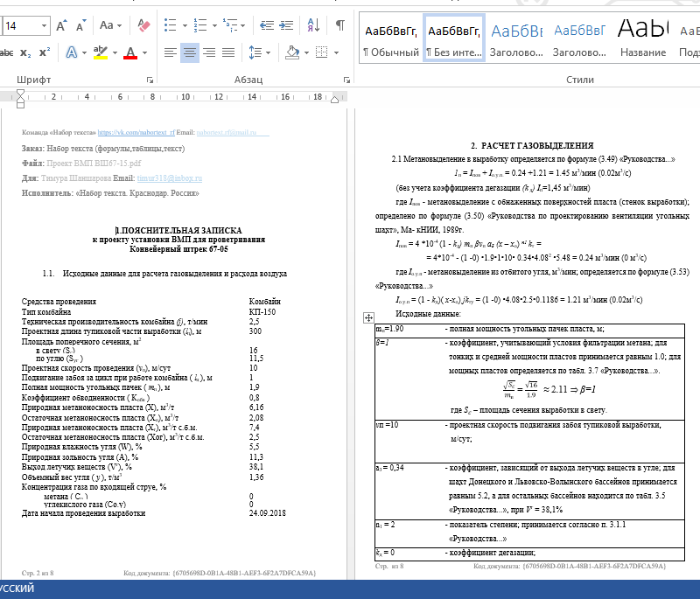Apply the Название title style
Viewport: 700px width, 599px height.
(643, 39)
